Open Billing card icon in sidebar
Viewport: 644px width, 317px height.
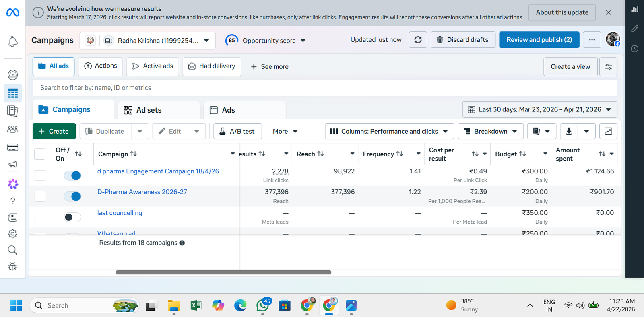(13, 148)
